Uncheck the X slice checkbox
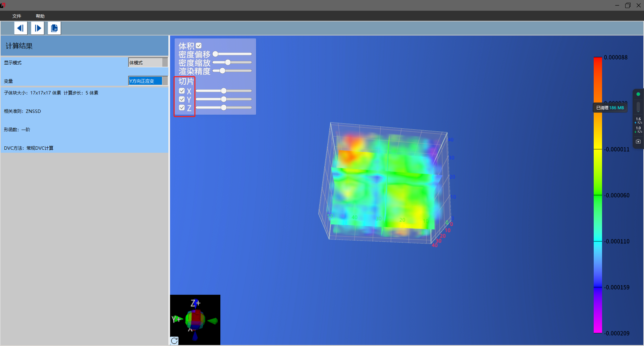The width and height of the screenshot is (644, 346). pos(182,91)
